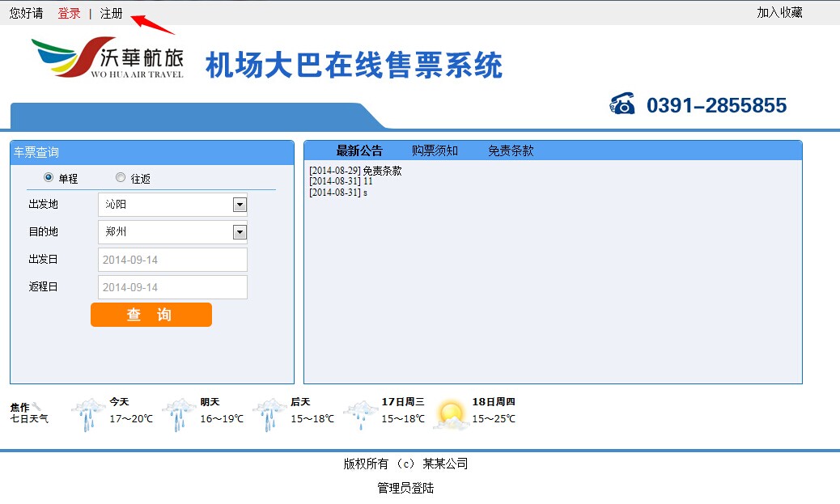The height and width of the screenshot is (504, 840).
Task: Click the Wednesday 17th weather icon
Action: [359, 414]
